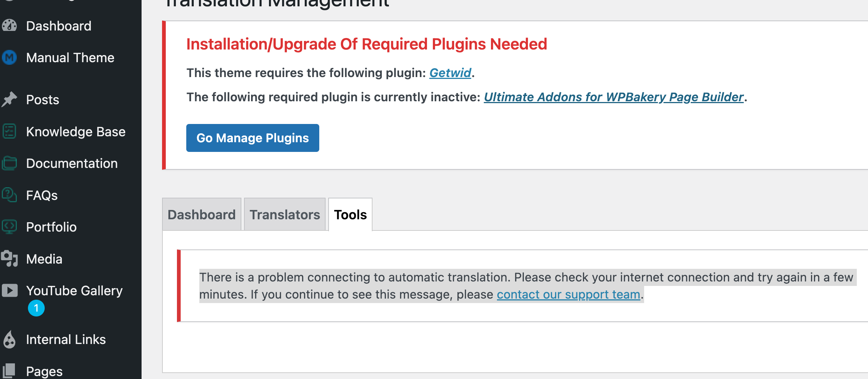Select the YouTube Gallery play icon
The width and height of the screenshot is (868, 379).
(x=9, y=290)
